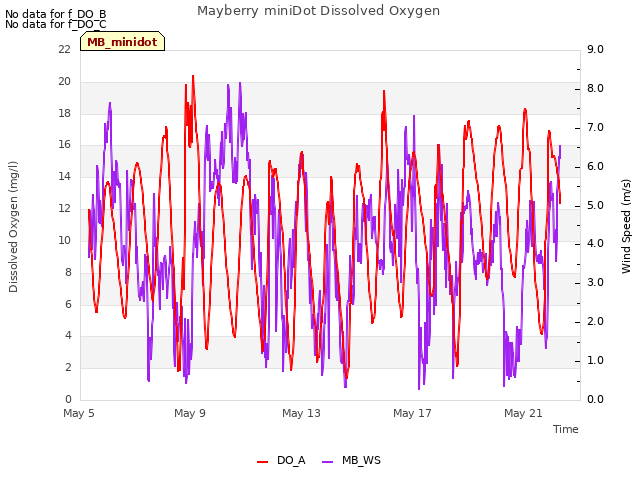Click the 4.0 wind speed tick label
This screenshot has height=480, width=640.
[x=595, y=244]
